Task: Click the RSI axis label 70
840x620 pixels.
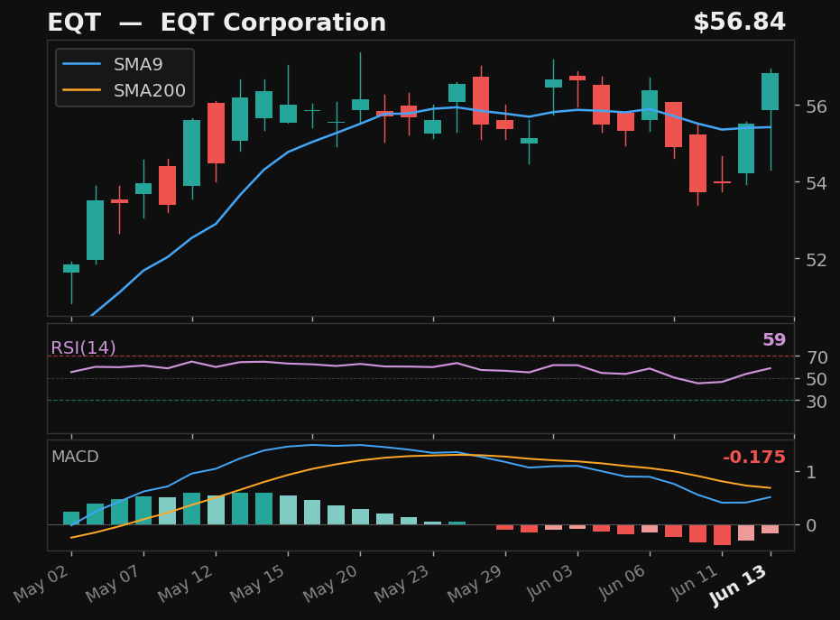Action: coord(817,356)
